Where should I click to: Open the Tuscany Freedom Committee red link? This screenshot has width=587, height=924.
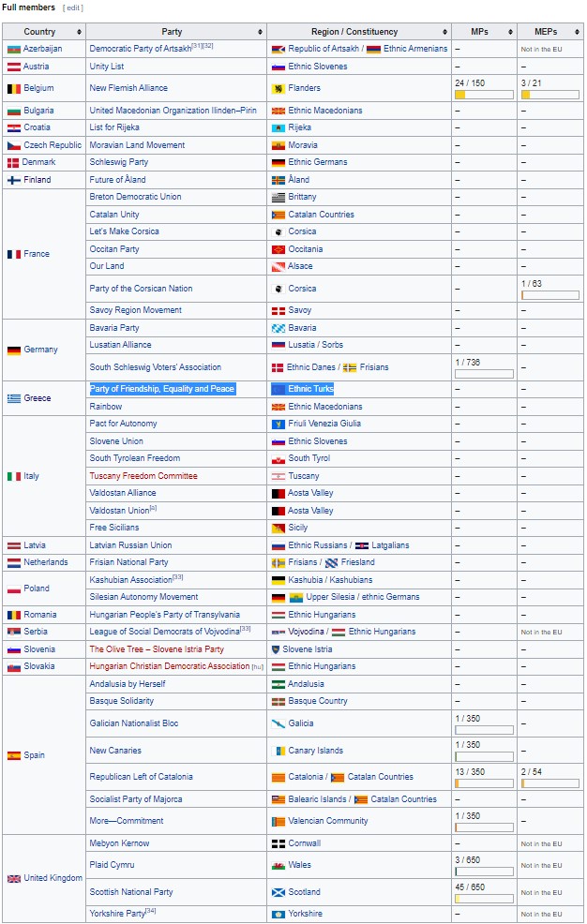(x=143, y=476)
